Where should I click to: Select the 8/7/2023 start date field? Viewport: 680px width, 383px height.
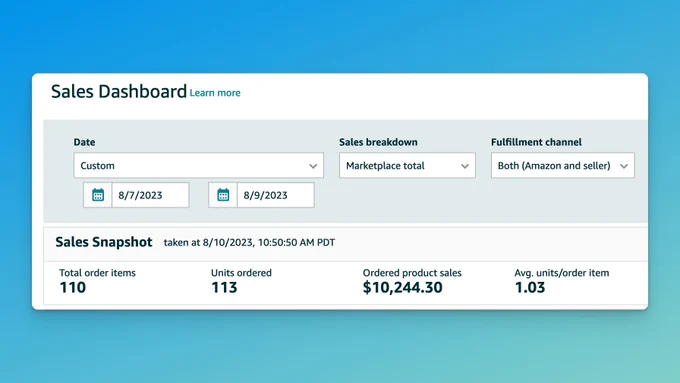click(x=150, y=195)
